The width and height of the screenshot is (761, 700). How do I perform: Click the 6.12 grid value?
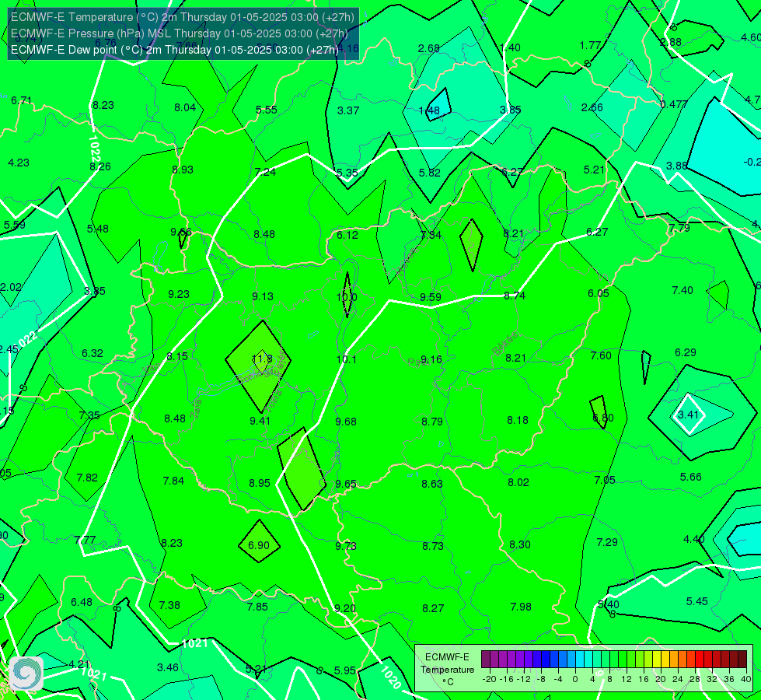pos(347,235)
